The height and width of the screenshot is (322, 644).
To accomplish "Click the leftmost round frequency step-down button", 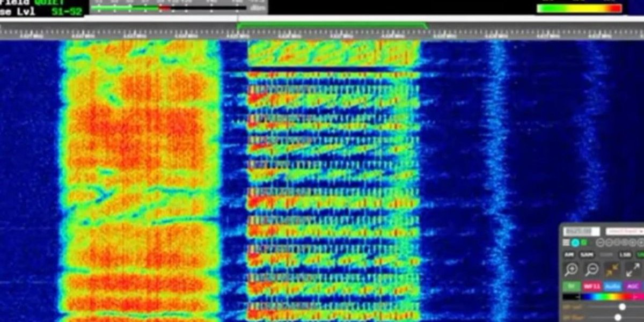I will tap(601, 242).
